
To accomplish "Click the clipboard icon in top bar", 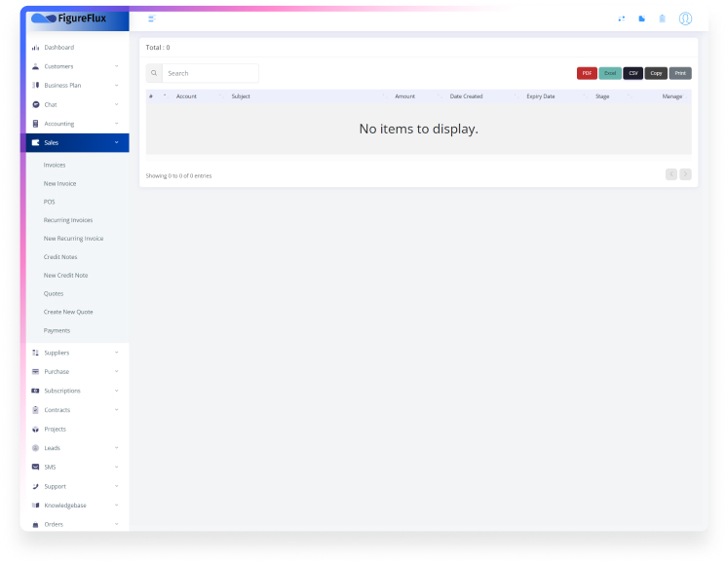I will (662, 19).
